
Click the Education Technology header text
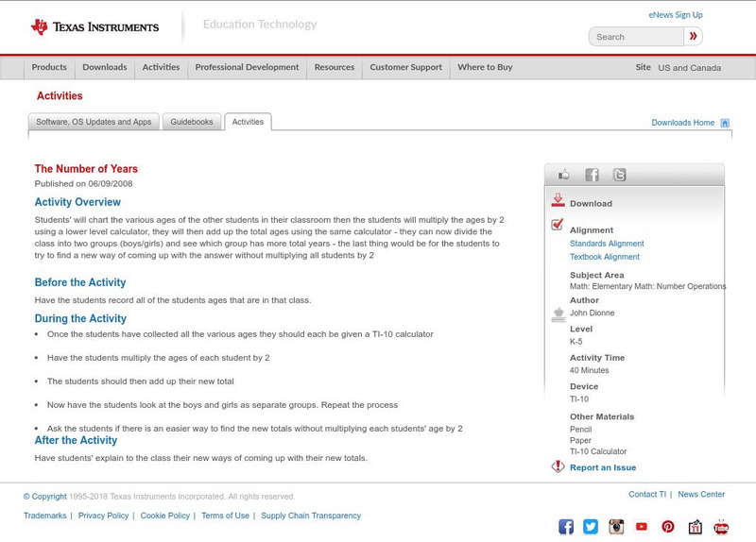[259, 25]
